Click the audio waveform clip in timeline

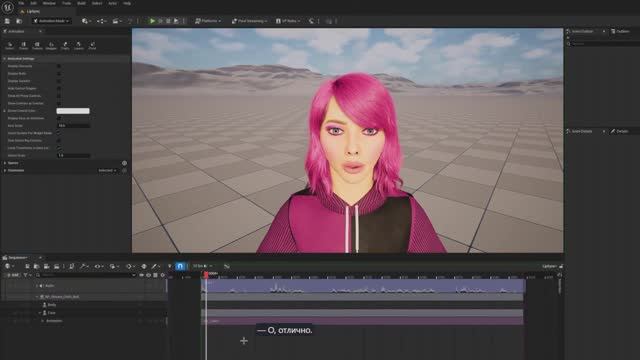pyautogui.click(x=363, y=286)
